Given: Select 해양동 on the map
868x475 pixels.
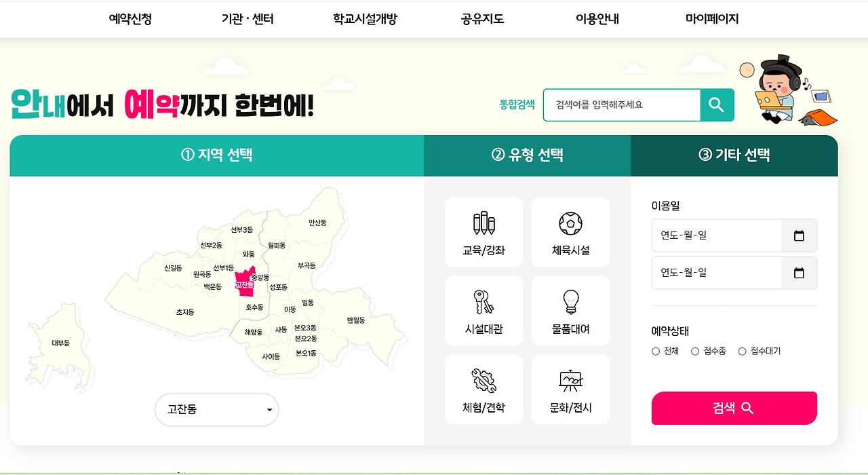Looking at the screenshot, I should [253, 332].
